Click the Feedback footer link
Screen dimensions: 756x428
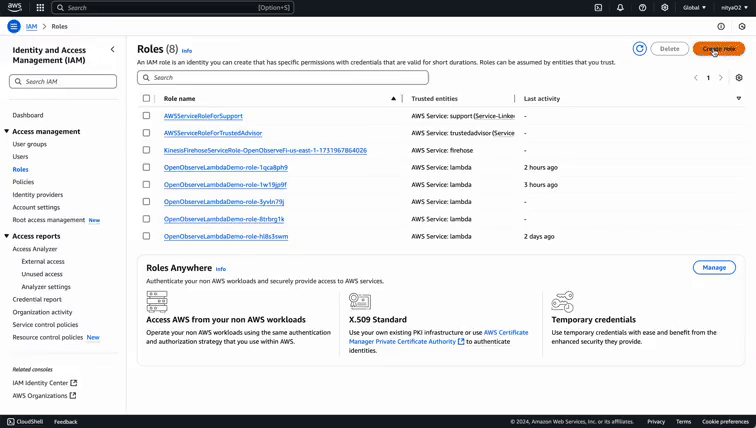click(66, 422)
